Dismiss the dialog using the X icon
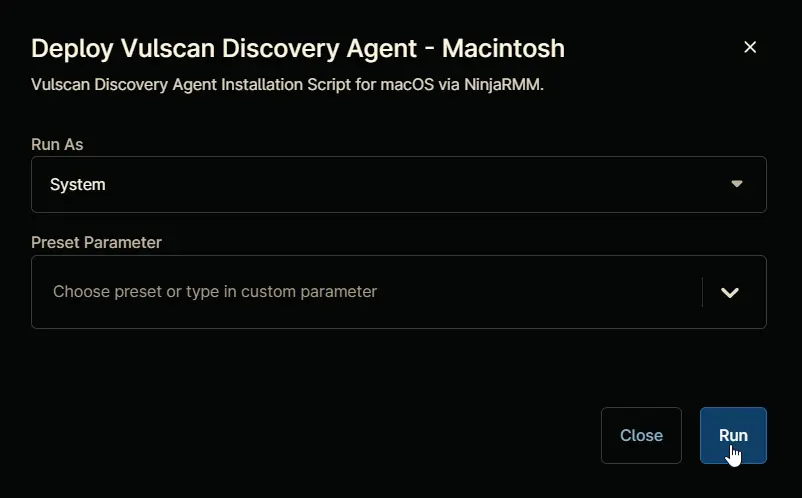The height and width of the screenshot is (498, 802). click(750, 47)
